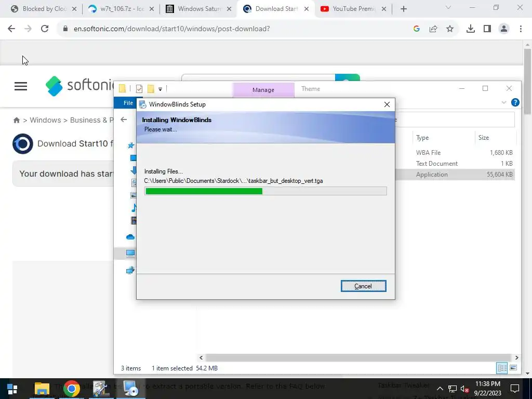Open Chrome downloads icon
Screen dimensions: 532x399
(471, 29)
